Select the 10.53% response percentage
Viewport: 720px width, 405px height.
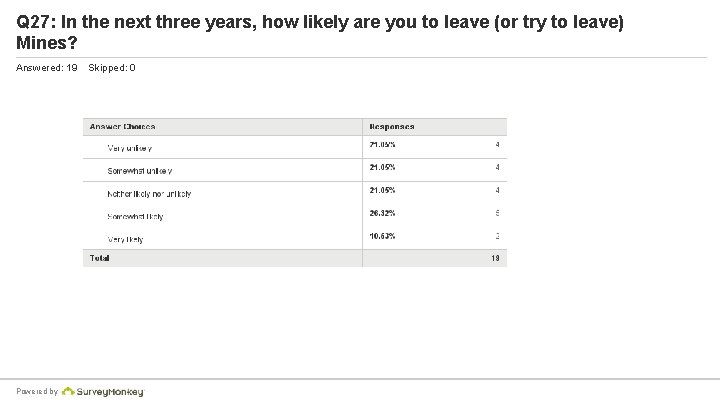point(382,236)
